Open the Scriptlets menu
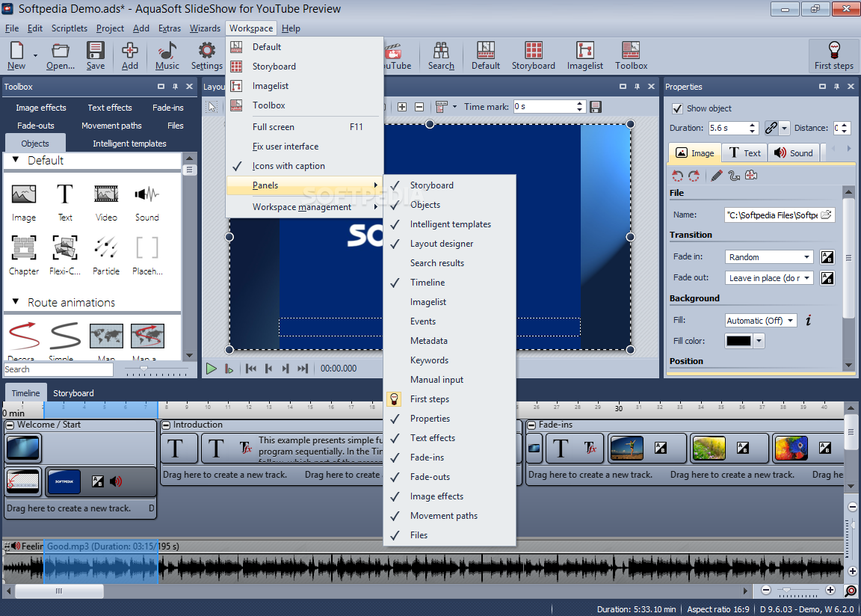The height and width of the screenshot is (616, 861). click(70, 28)
